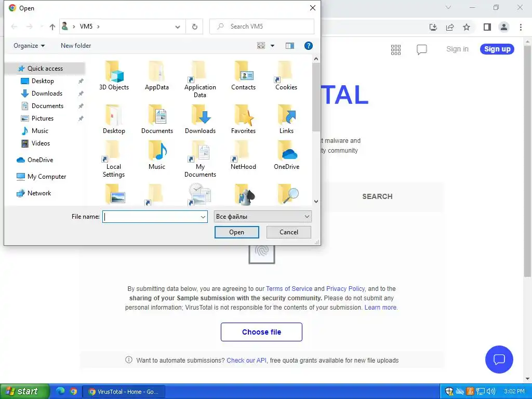
Task: Click the Windows start button
Action: click(24, 391)
